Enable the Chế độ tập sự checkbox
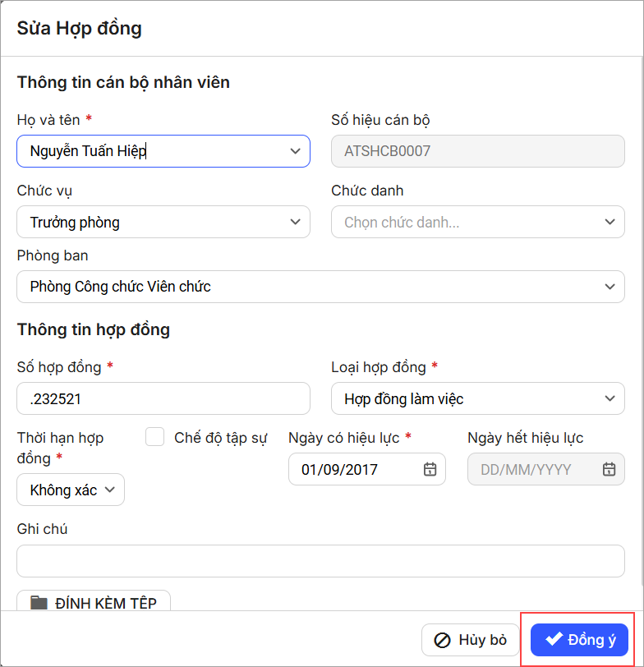Viewport: 644px width, 667px height. pyautogui.click(x=155, y=437)
